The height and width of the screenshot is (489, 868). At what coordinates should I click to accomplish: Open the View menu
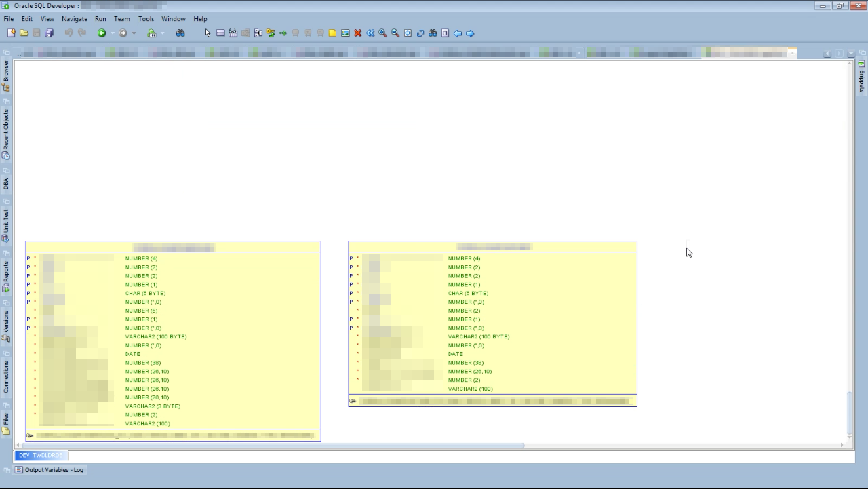pos(47,19)
